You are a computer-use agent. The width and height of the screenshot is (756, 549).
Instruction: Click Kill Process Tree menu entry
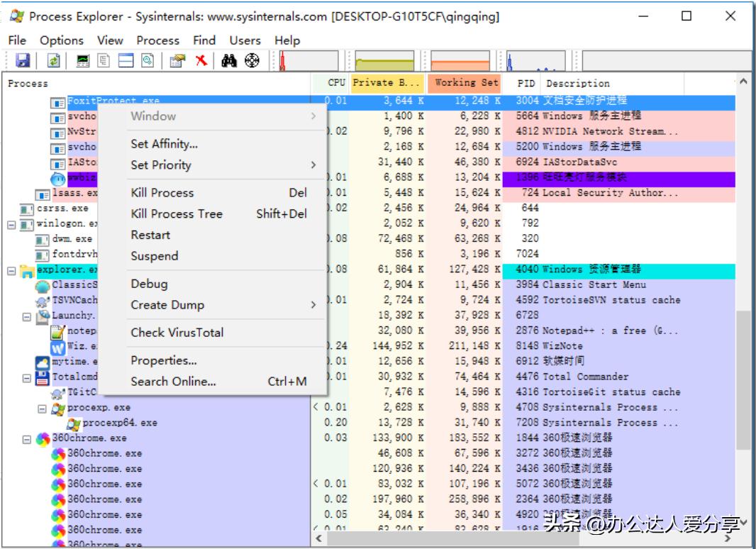176,214
